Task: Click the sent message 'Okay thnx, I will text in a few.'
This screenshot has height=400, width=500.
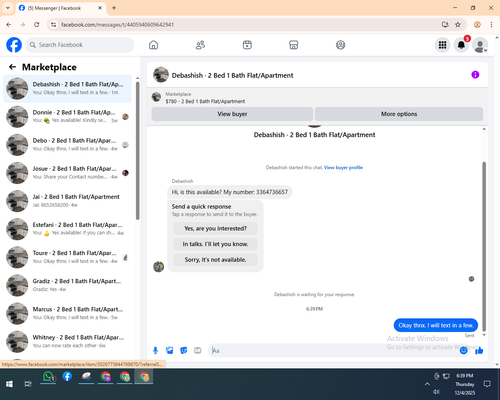Action: point(436,325)
